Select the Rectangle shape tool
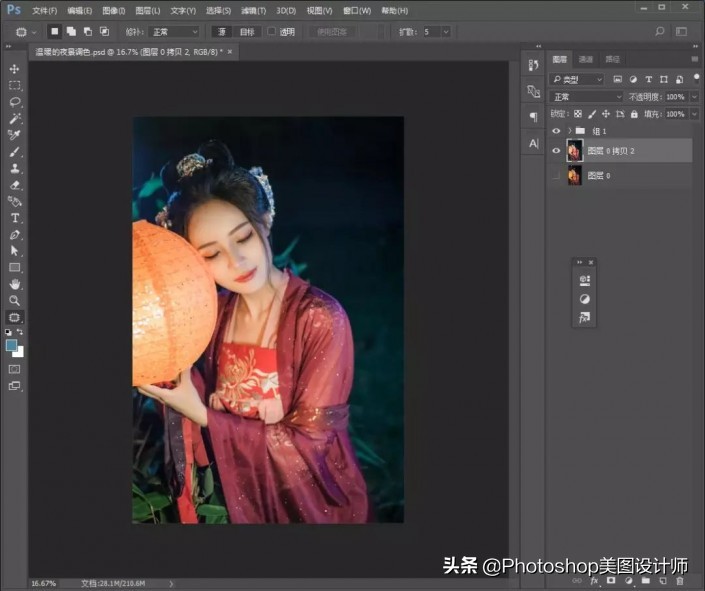 point(14,268)
